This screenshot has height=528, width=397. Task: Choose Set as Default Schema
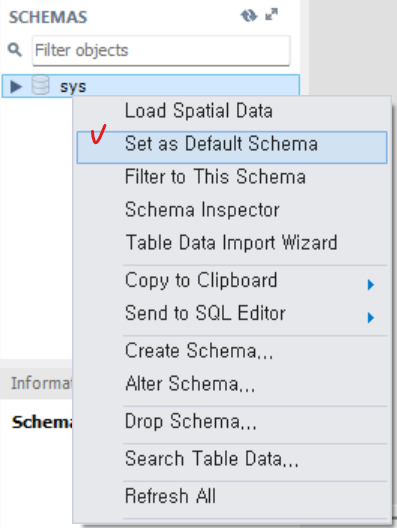coord(232,147)
